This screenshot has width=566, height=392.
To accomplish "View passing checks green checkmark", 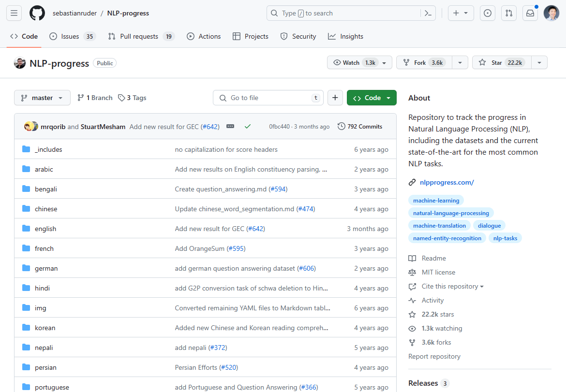I will [248, 127].
